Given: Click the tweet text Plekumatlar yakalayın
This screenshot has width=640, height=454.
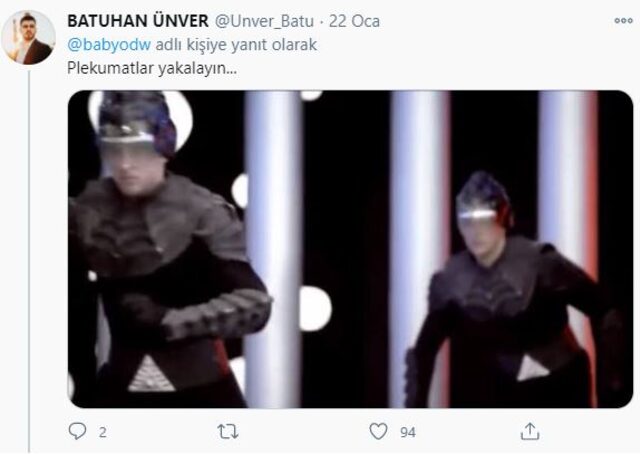Looking at the screenshot, I should 152,68.
